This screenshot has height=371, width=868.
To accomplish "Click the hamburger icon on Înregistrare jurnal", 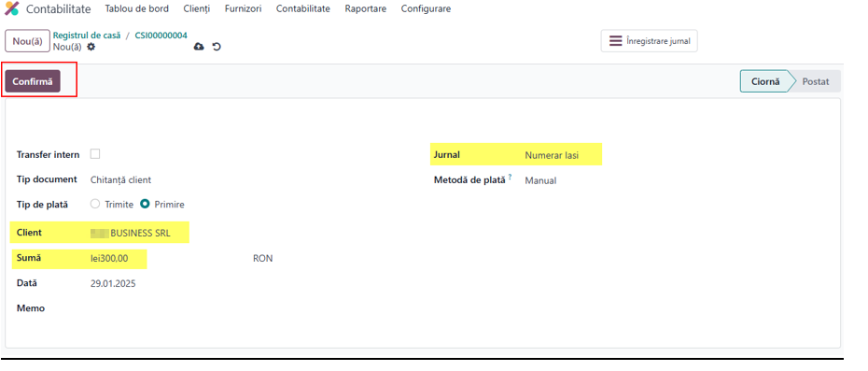I will (616, 41).
